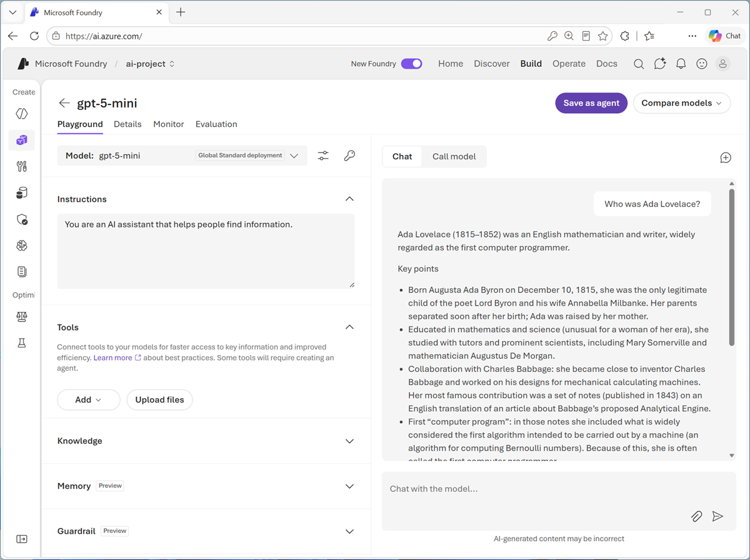Click the chat scrollbar thumb
750x560 pixels.
[x=732, y=267]
